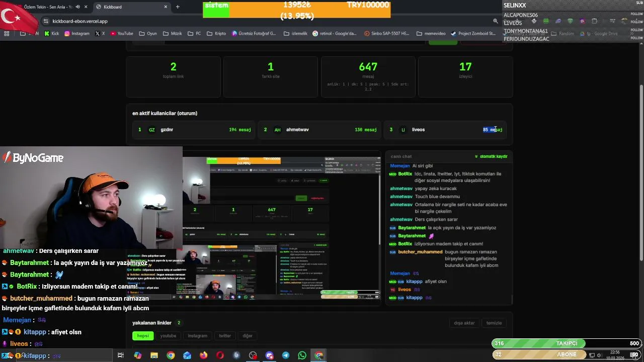The image size is (644, 362).
Task: Open Windows Task View icon
Action: pyautogui.click(x=121, y=355)
